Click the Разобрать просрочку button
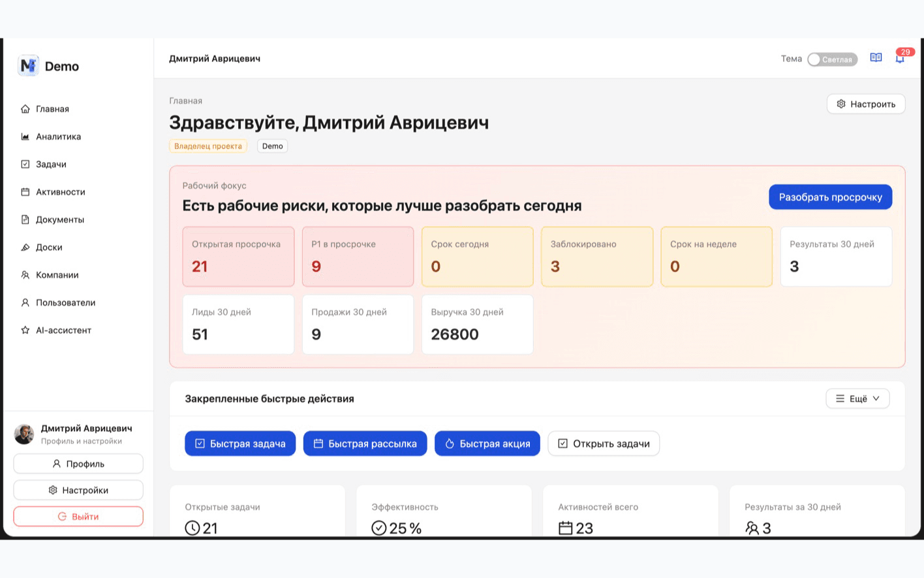The width and height of the screenshot is (924, 578). tap(830, 197)
